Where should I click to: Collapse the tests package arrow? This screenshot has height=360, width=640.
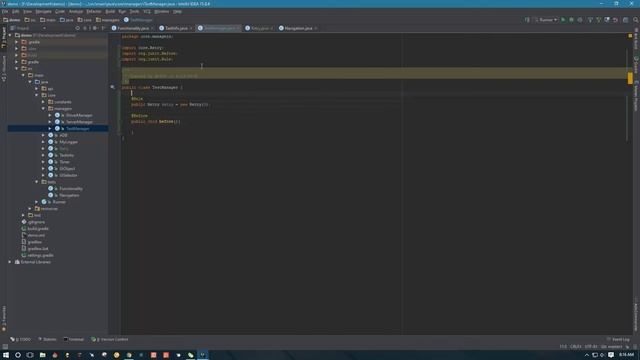click(x=36, y=182)
